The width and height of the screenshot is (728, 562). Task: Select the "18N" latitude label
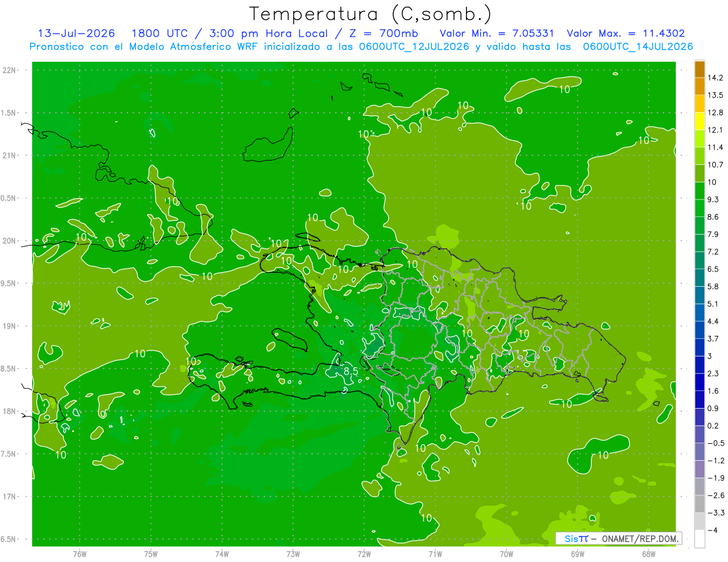click(9, 412)
